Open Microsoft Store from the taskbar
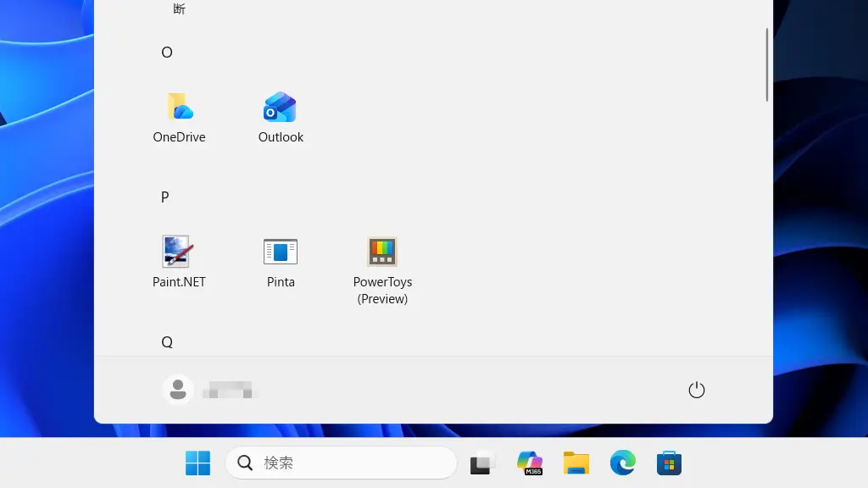Screen dimensions: 868x488 [x=669, y=463]
